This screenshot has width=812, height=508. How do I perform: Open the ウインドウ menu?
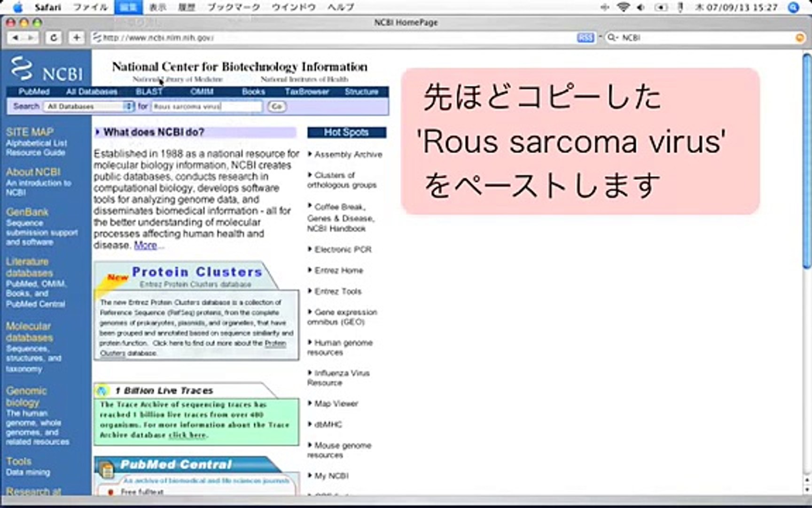click(294, 7)
